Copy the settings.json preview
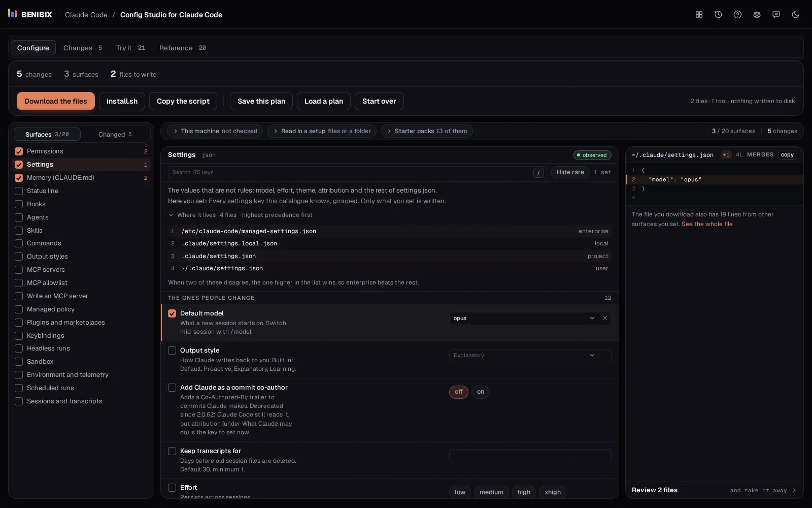The image size is (812, 508). (x=787, y=155)
